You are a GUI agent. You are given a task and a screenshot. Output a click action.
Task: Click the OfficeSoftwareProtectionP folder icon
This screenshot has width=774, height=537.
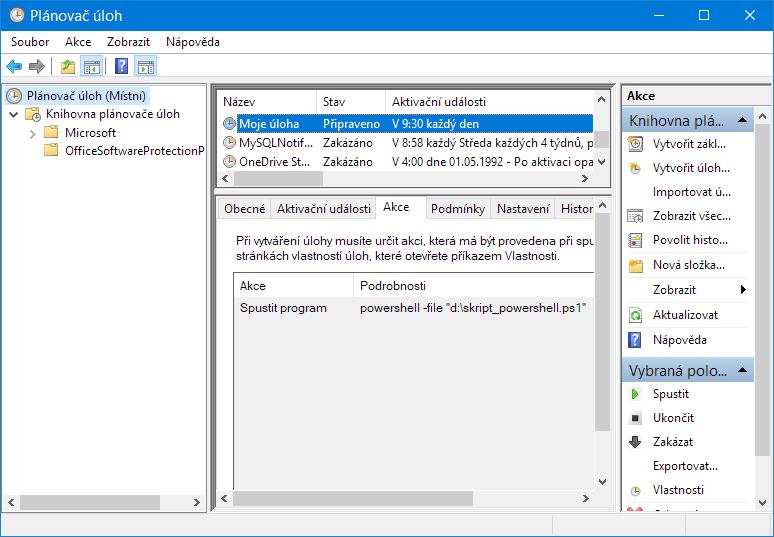tap(51, 151)
